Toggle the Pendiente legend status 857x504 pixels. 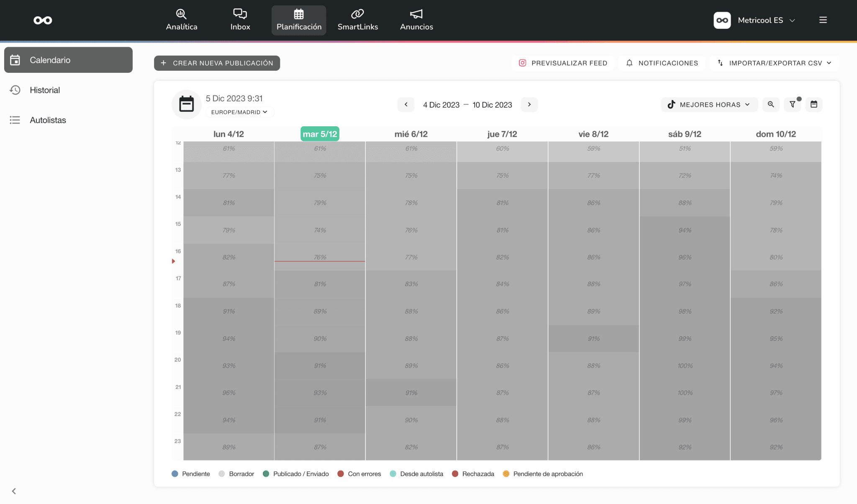pos(191,474)
